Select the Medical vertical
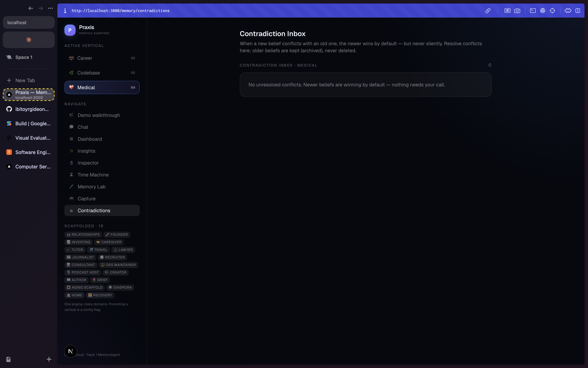Screen dimensions: 588x368 (x=102, y=87)
